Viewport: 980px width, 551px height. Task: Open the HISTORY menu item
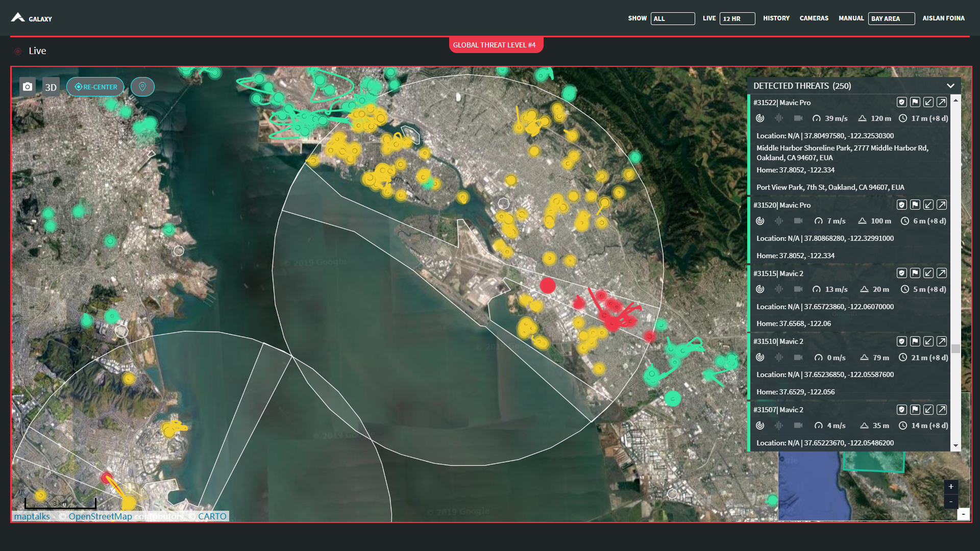point(776,18)
